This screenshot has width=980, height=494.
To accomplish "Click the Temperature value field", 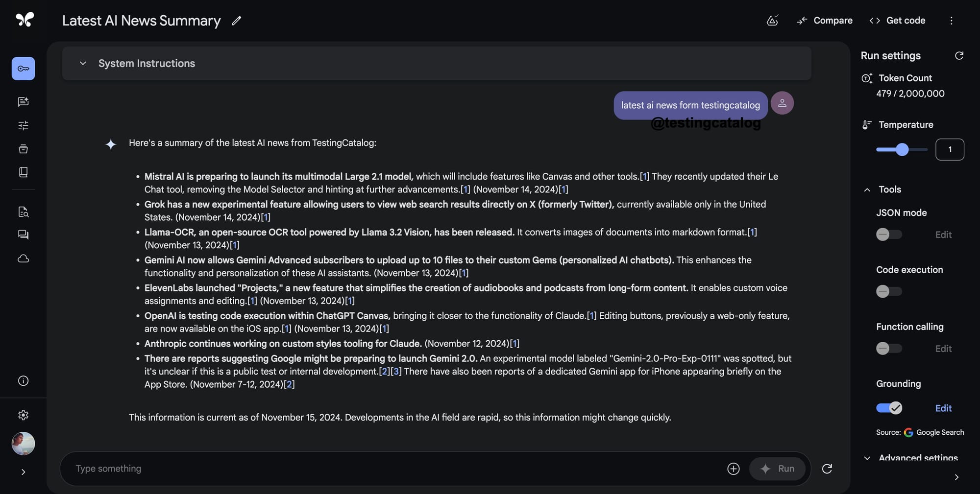I will 950,149.
